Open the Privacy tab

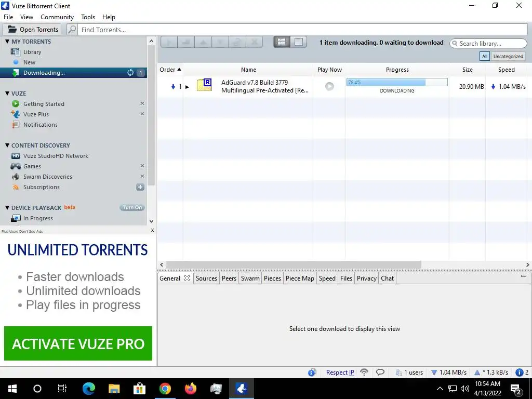pos(366,278)
